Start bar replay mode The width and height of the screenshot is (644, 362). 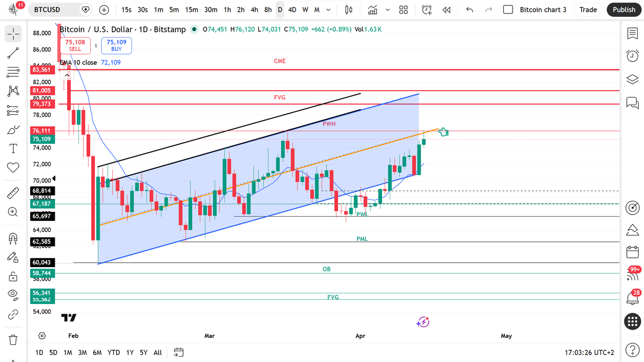(446, 10)
